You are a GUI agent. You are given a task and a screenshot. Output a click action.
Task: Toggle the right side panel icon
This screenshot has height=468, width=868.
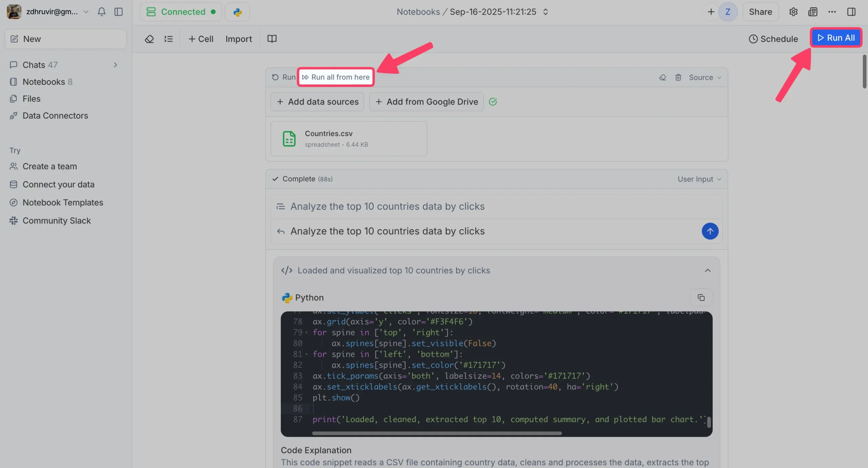[x=851, y=12]
